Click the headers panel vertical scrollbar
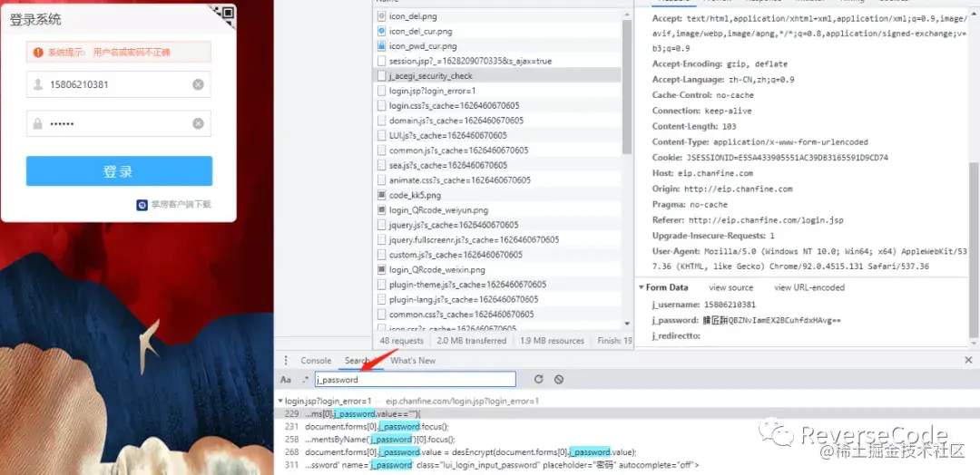 click(x=973, y=249)
